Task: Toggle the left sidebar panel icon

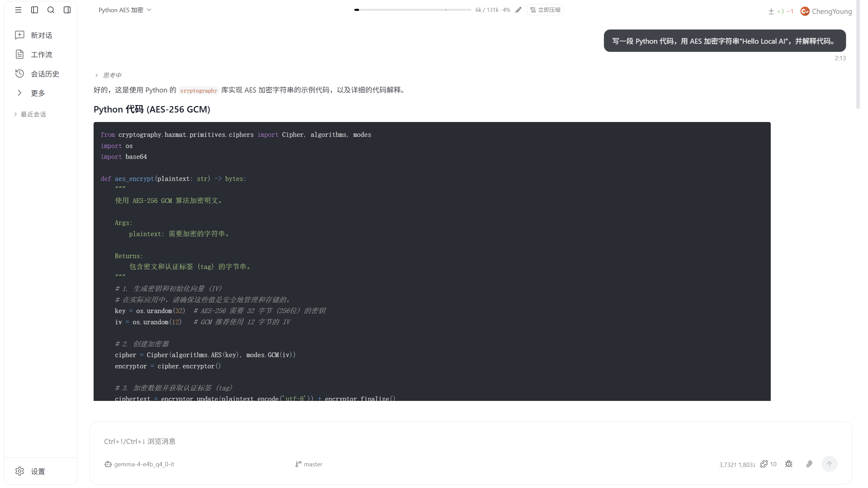Action: [35, 10]
